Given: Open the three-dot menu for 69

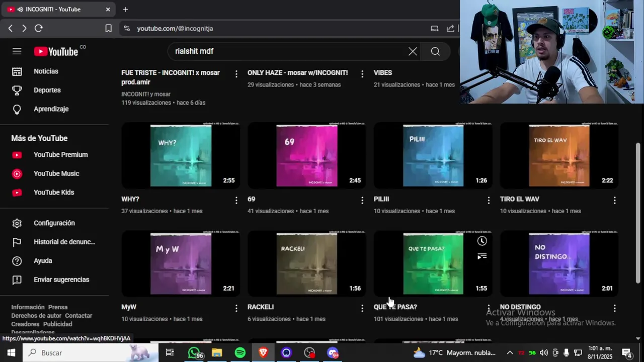Looking at the screenshot, I should coord(362,200).
